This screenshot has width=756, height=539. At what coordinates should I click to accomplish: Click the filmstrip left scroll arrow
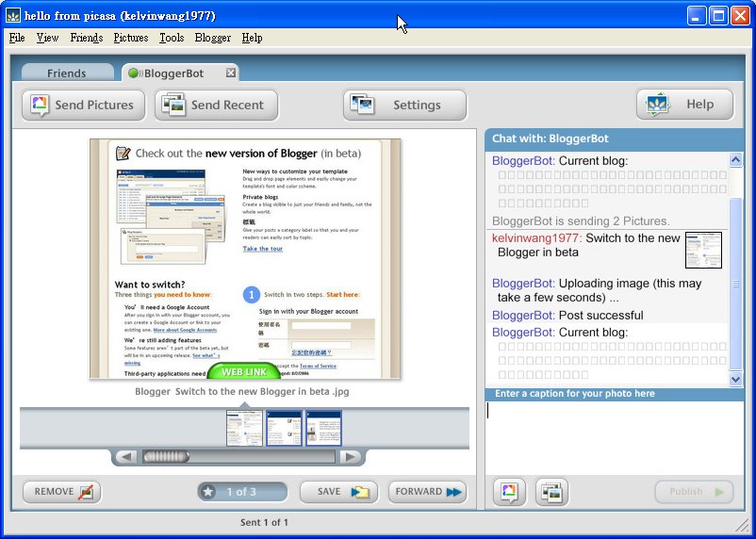126,456
